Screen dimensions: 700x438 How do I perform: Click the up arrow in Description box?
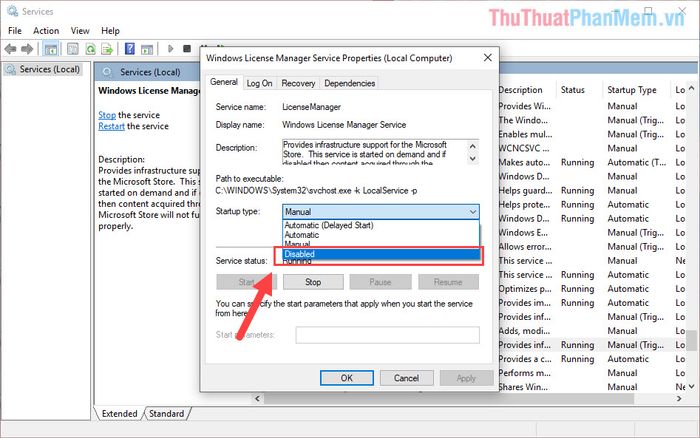tap(473, 146)
